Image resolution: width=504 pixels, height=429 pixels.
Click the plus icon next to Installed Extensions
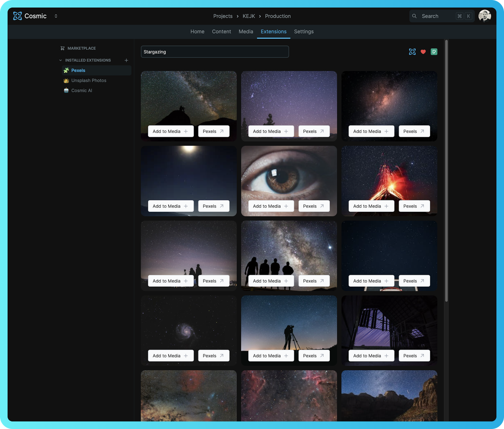point(126,60)
